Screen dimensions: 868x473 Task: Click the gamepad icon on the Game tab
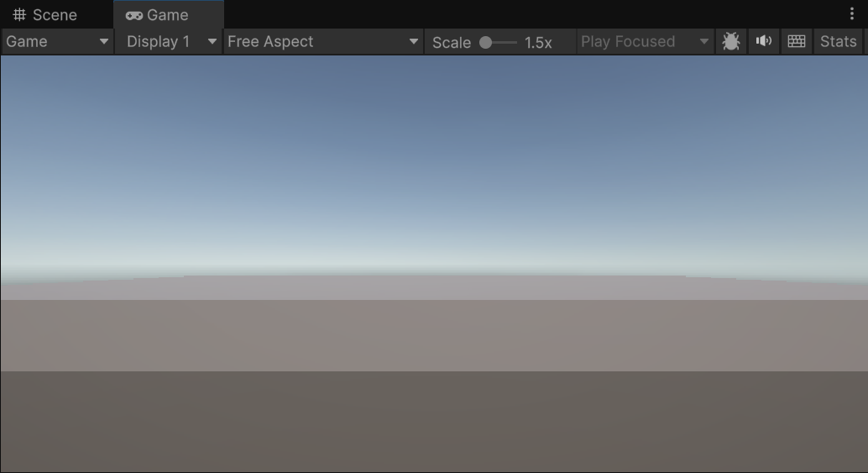tap(133, 15)
